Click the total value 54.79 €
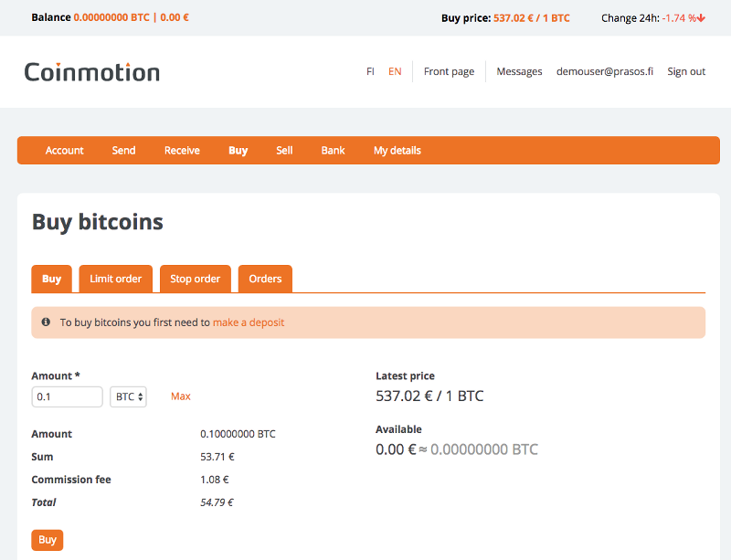Viewport: 731px width, 560px height. 217,502
